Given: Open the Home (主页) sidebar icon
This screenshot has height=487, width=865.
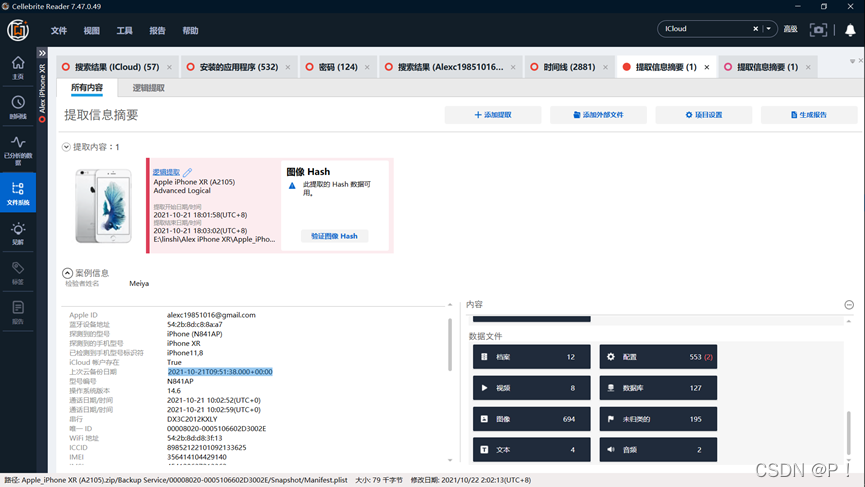Looking at the screenshot, I should click(x=18, y=68).
